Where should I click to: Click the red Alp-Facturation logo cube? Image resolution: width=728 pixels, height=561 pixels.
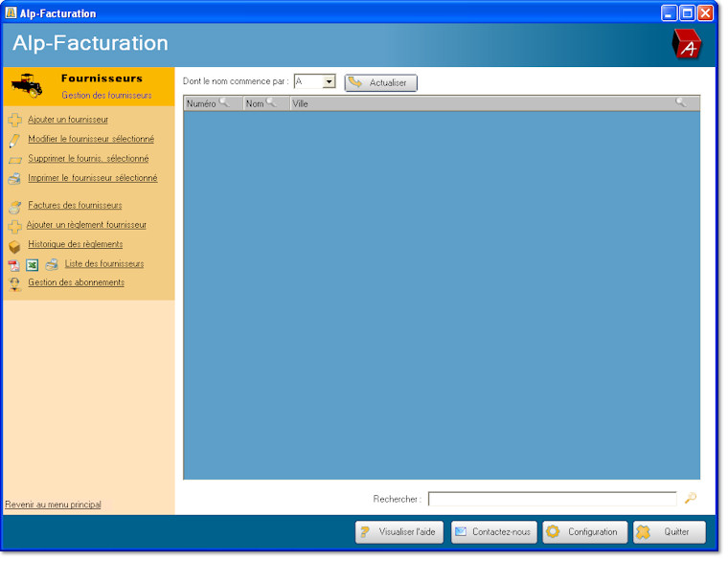[687, 44]
